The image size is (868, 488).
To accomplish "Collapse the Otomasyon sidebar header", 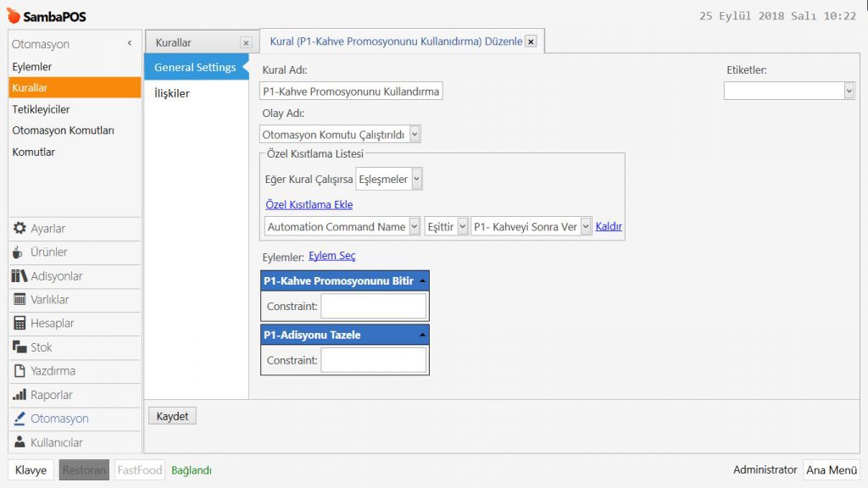I will [x=130, y=43].
